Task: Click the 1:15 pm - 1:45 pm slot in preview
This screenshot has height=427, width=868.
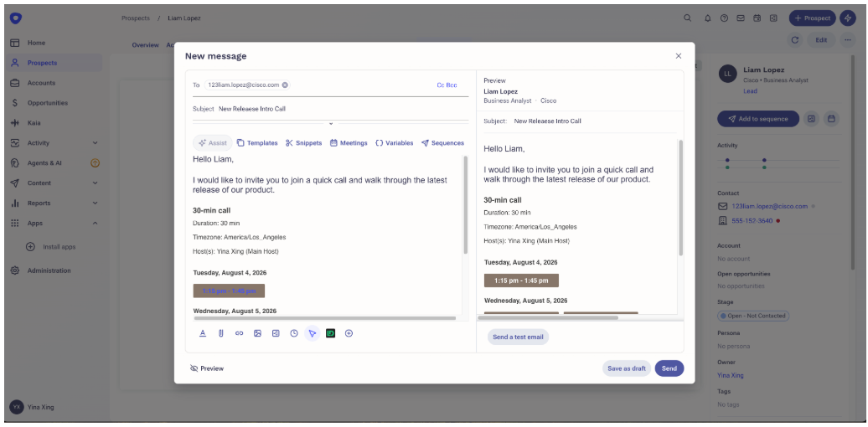Action: (x=521, y=280)
